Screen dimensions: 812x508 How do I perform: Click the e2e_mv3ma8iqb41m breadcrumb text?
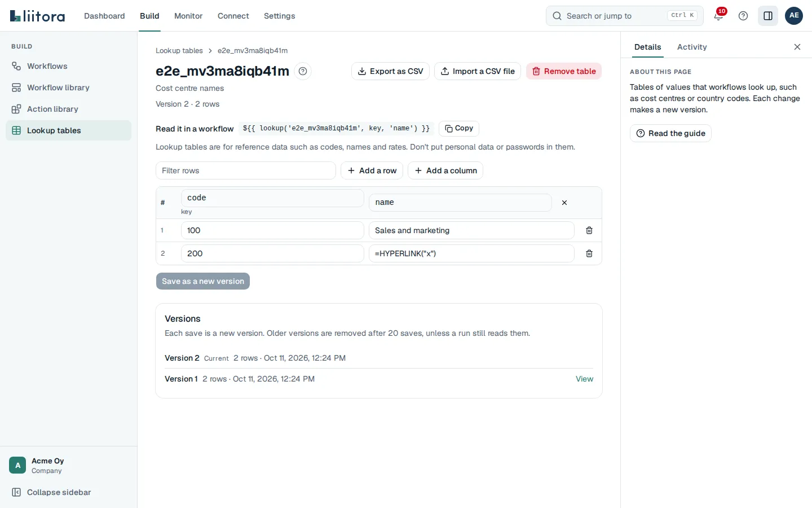pos(253,51)
